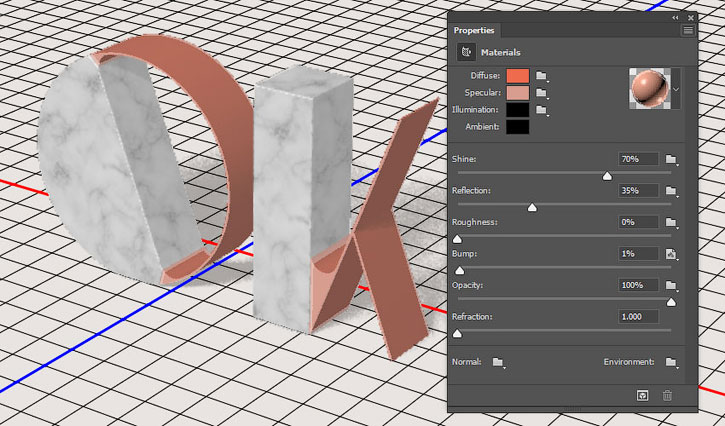Close the Properties panel
Screen dimensions: 725x426
691,18
